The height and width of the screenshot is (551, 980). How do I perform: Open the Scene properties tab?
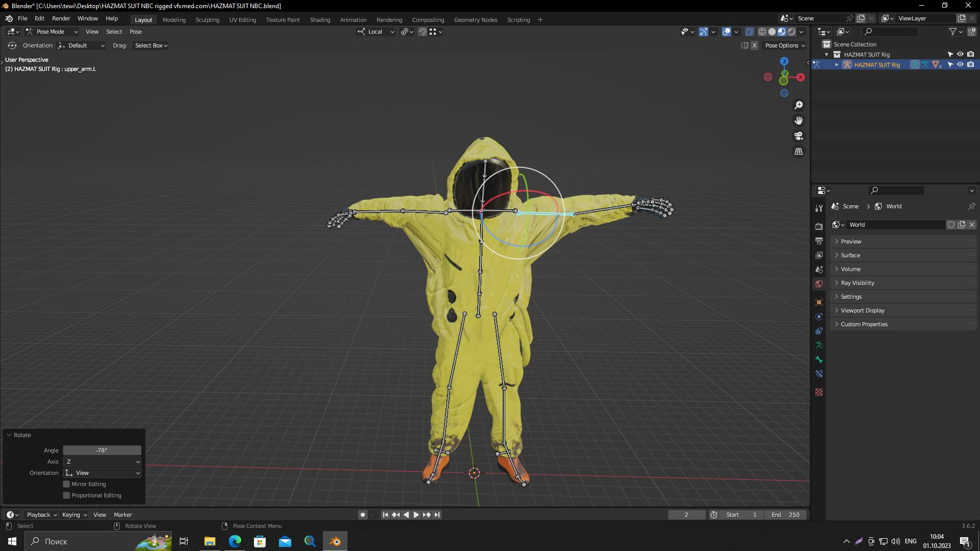pos(819,269)
